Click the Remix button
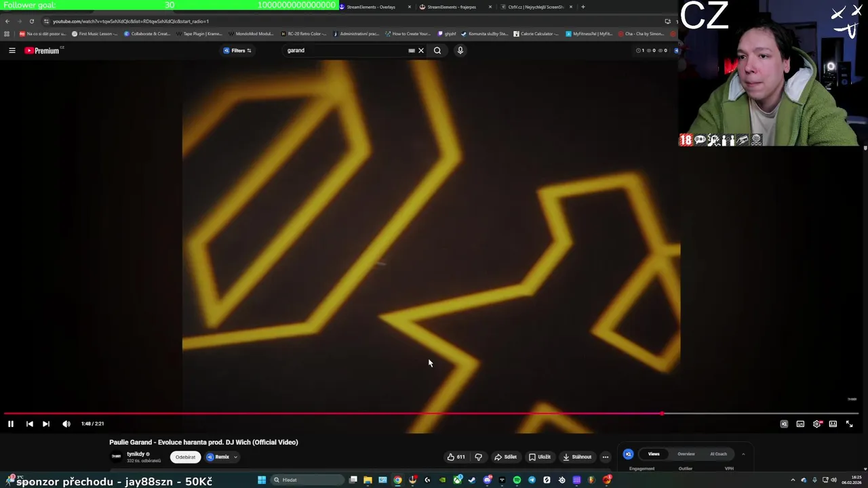Screen dimensions: 868x488 point(218,457)
